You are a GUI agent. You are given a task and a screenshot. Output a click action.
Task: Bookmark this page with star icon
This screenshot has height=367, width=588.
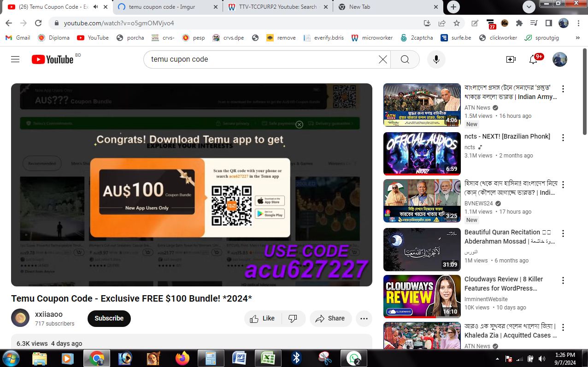point(457,23)
